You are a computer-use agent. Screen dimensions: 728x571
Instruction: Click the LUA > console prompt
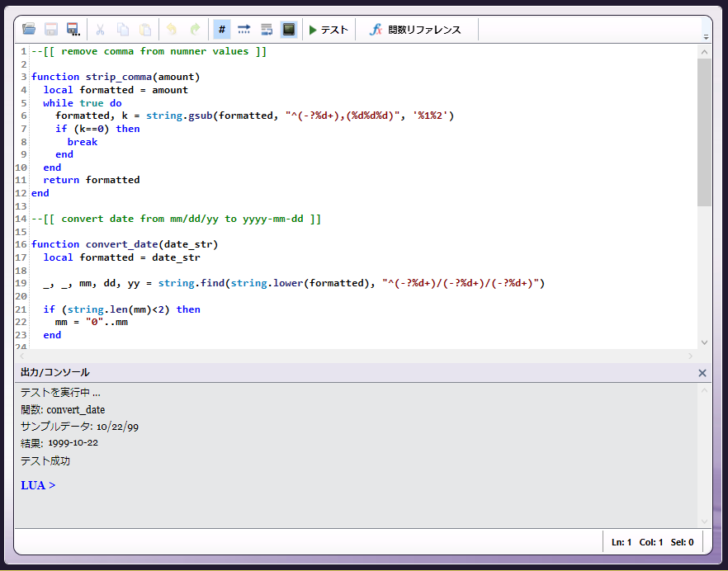tap(38, 485)
